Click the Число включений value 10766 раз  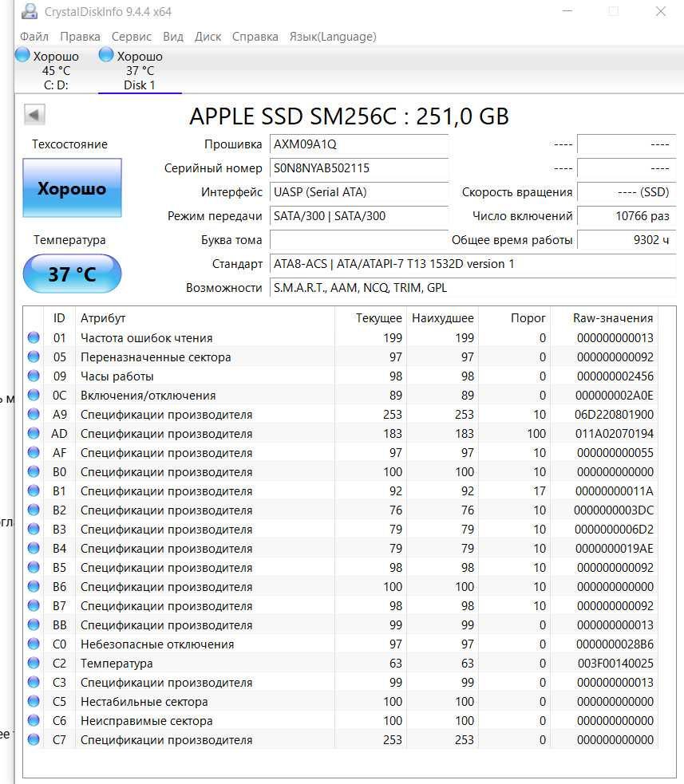tap(627, 216)
